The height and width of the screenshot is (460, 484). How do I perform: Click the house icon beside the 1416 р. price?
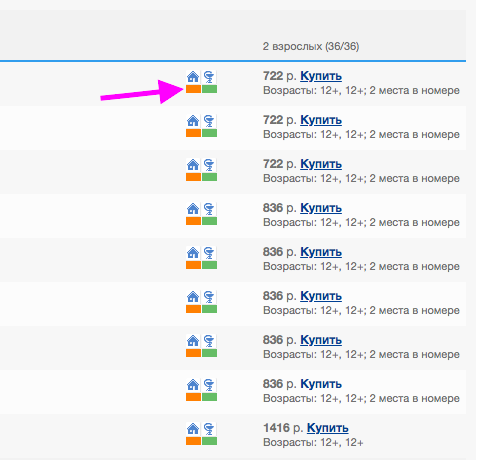click(x=193, y=429)
